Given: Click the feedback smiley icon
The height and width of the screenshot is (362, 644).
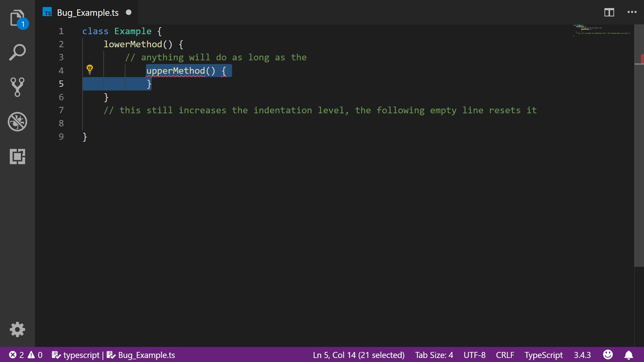Looking at the screenshot, I should pos(608,355).
